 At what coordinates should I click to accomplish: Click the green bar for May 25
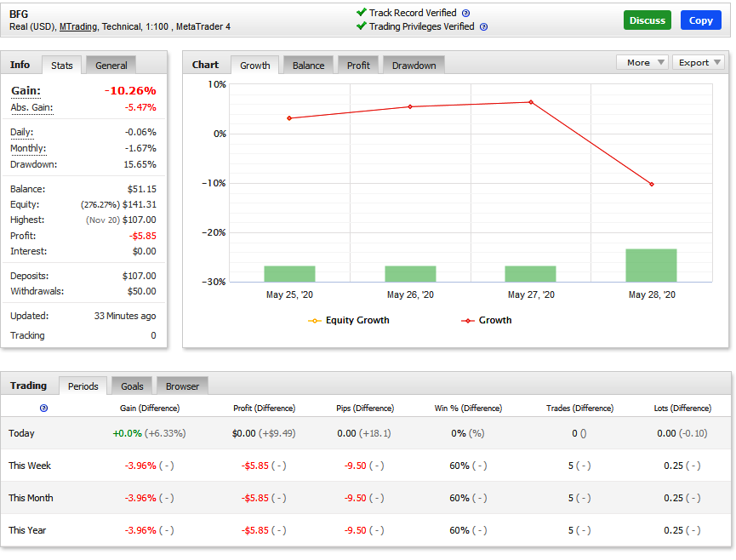point(289,274)
